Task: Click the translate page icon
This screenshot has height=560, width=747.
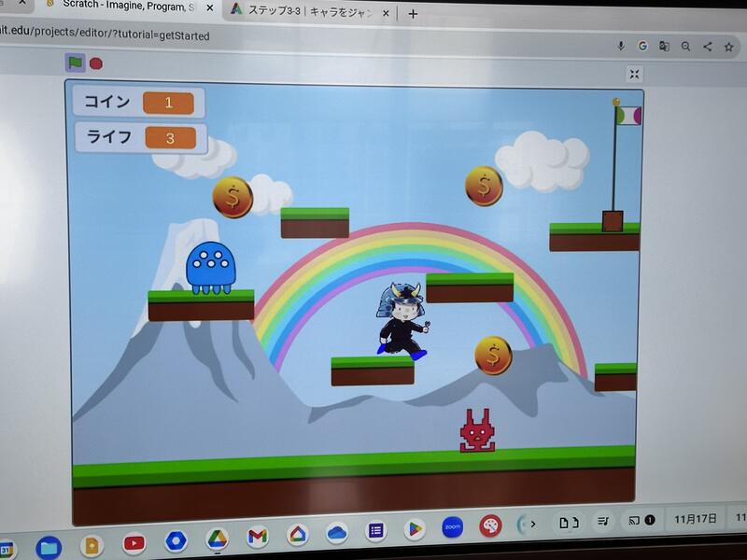Action: coord(664,46)
